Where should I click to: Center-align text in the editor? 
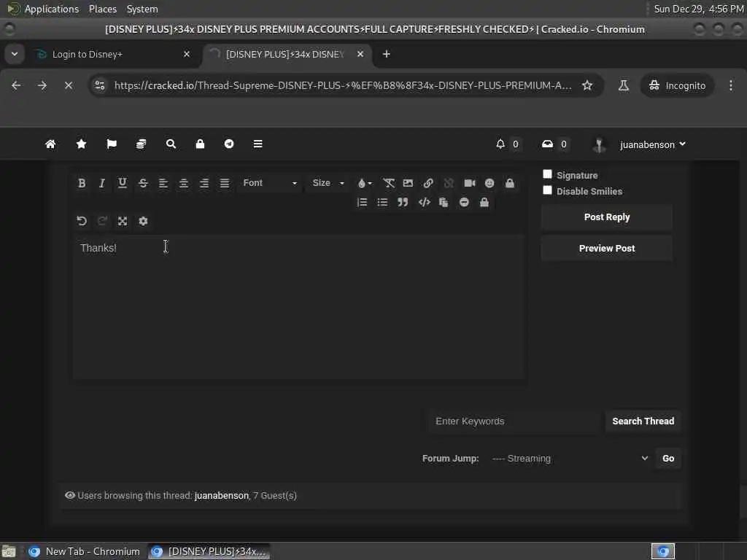coord(184,183)
